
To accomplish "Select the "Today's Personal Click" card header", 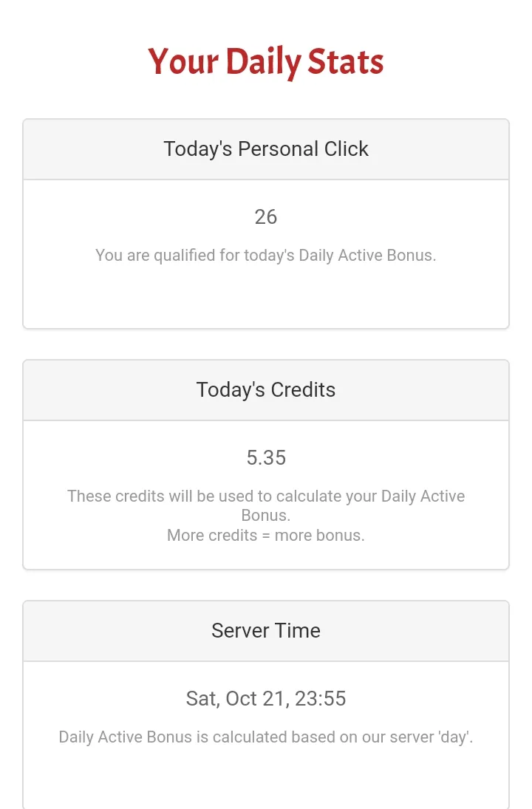I will tap(266, 149).
